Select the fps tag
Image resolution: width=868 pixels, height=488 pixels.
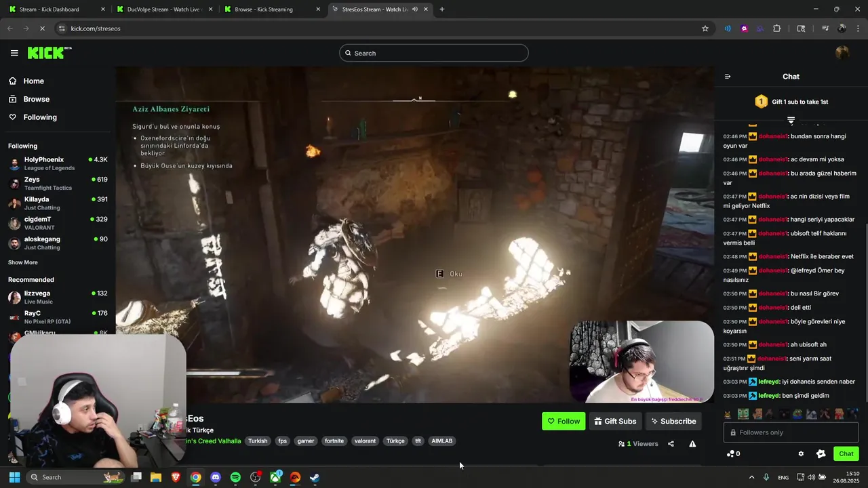point(283,441)
